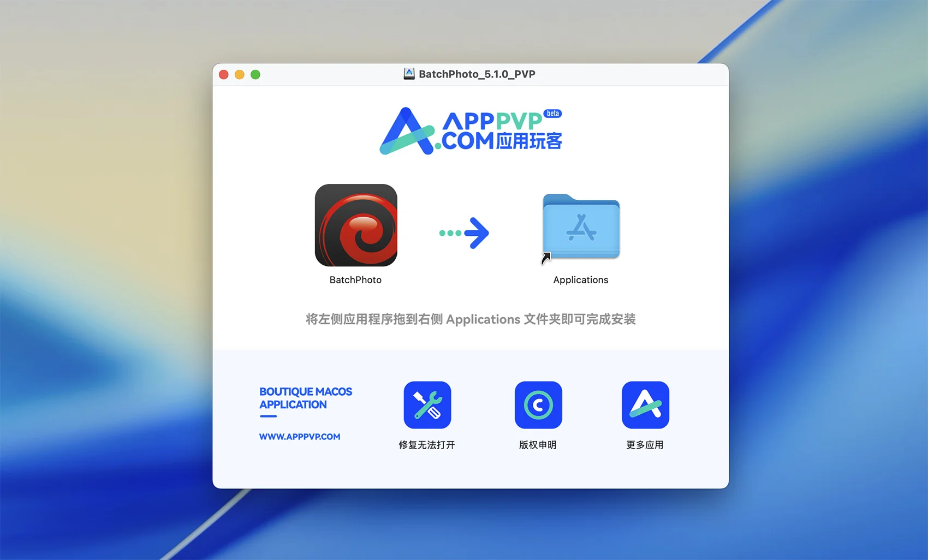
Task: Click the BOUTIQUE MACOS APPLICATION heading
Action: tap(305, 398)
